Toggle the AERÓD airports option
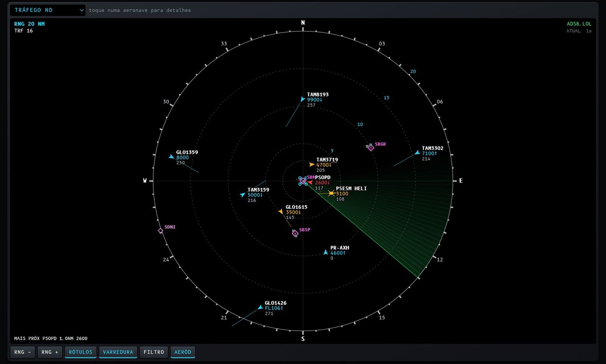The width and height of the screenshot is (606, 364). (x=183, y=352)
